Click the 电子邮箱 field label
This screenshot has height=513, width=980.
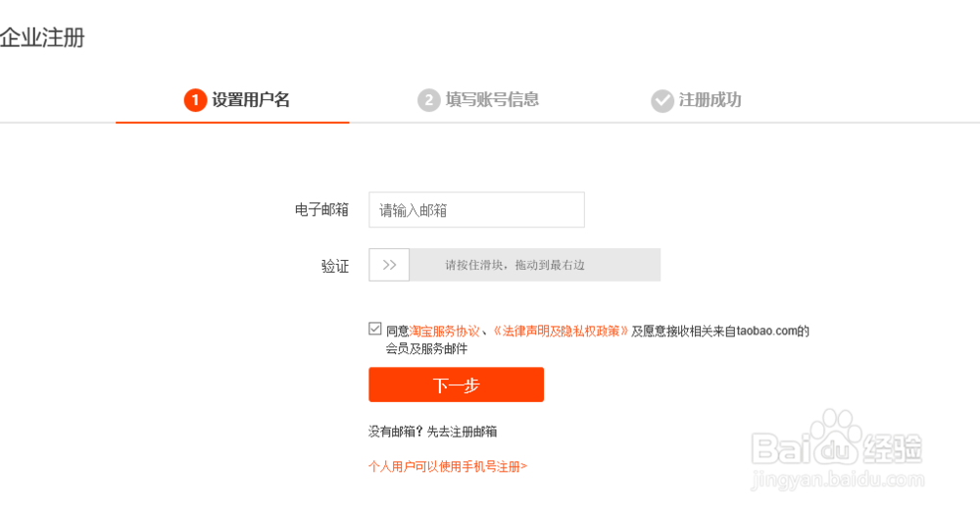click(321, 210)
